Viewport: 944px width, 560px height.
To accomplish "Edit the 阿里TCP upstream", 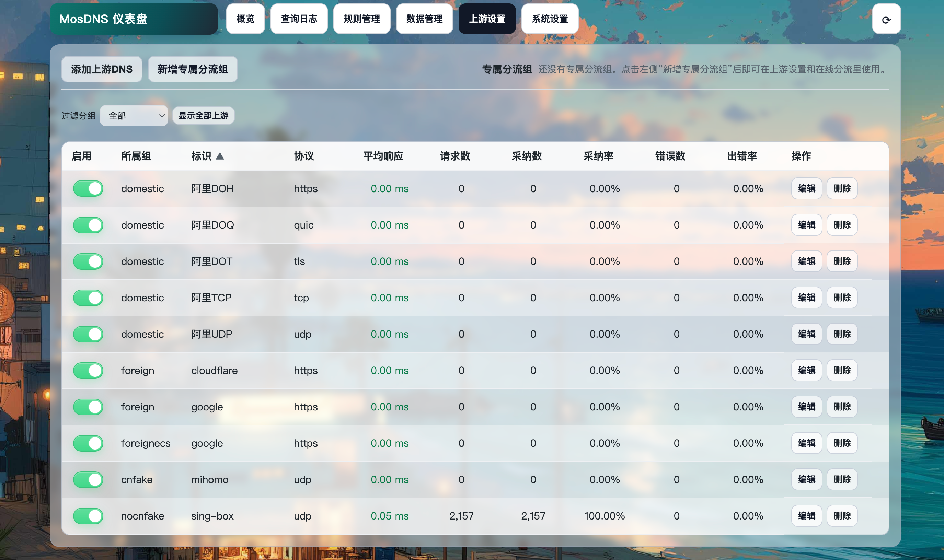I will pyautogui.click(x=807, y=298).
